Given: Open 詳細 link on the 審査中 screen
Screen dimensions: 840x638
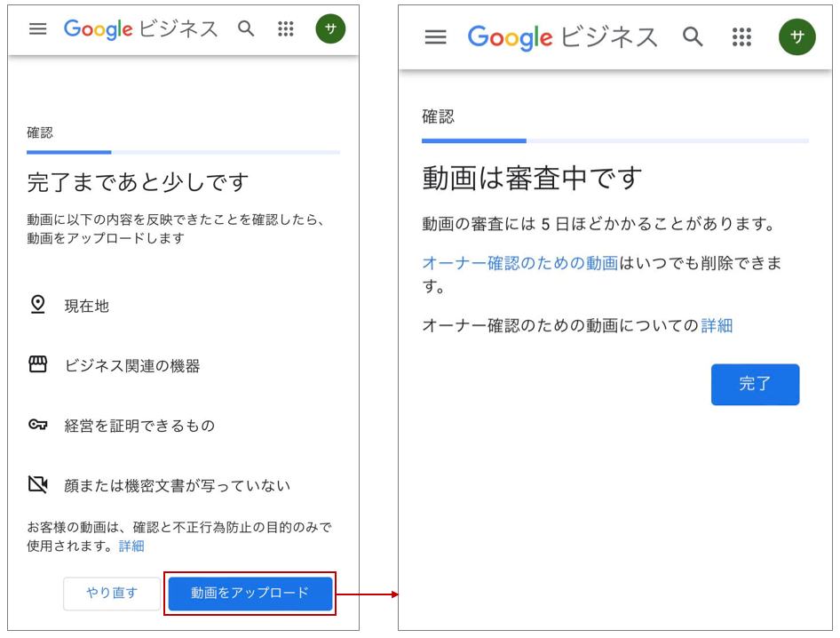Looking at the screenshot, I should pyautogui.click(x=717, y=325).
